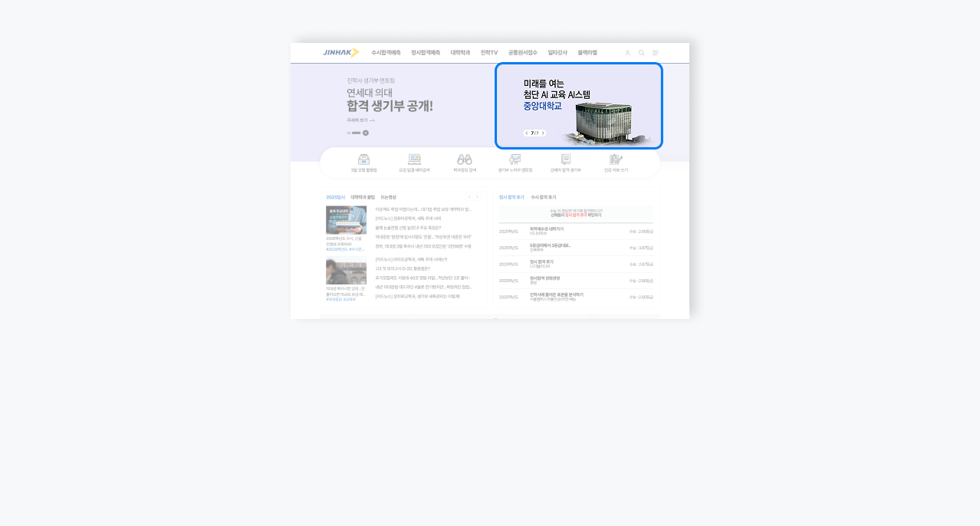Open the search magnifier icon
980x526 pixels.
[x=641, y=53]
